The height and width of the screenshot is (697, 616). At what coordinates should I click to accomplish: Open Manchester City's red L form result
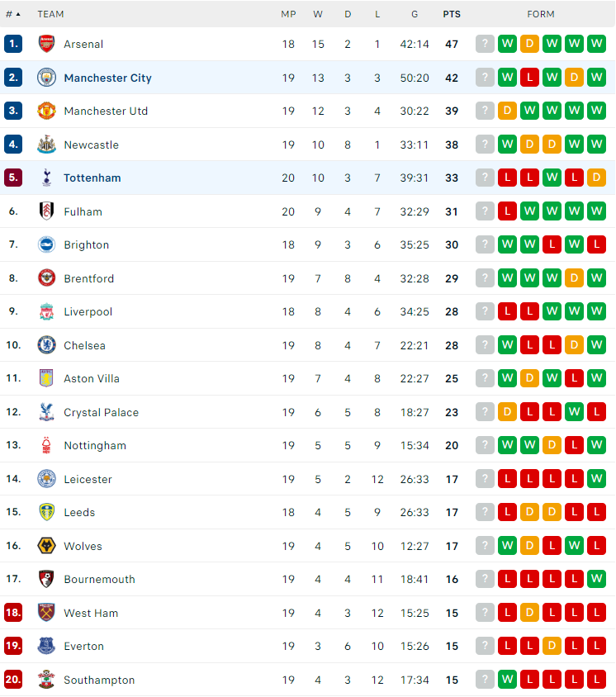529,77
